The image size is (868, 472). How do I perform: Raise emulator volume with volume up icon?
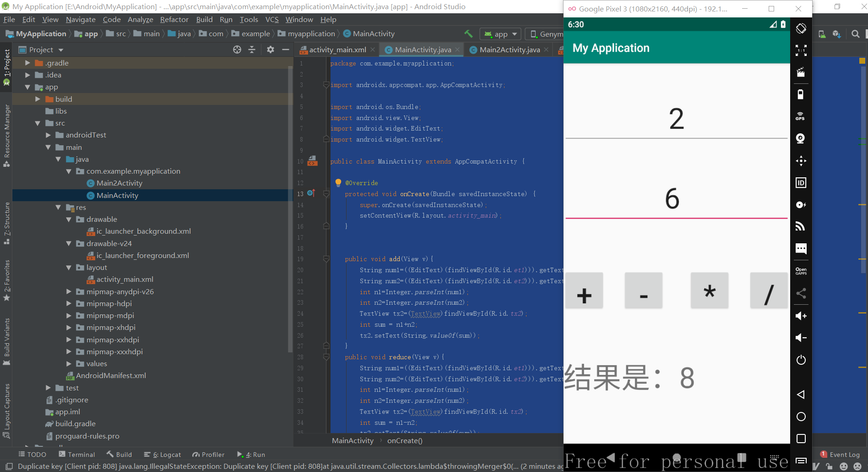[x=801, y=316]
